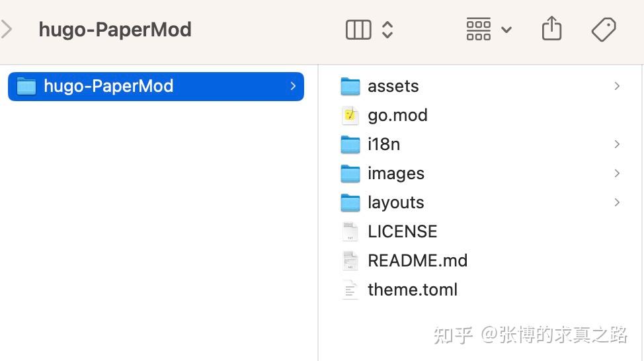This screenshot has width=644, height=361.
Task: Expand the layouts folder arrow
Action: pos(617,202)
